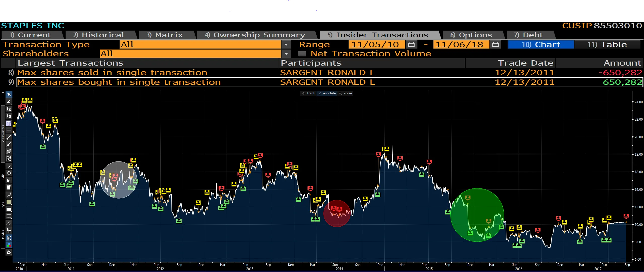The image size is (644, 272).
Task: Edit the range start date 11/05/10
Action: pyautogui.click(x=377, y=44)
